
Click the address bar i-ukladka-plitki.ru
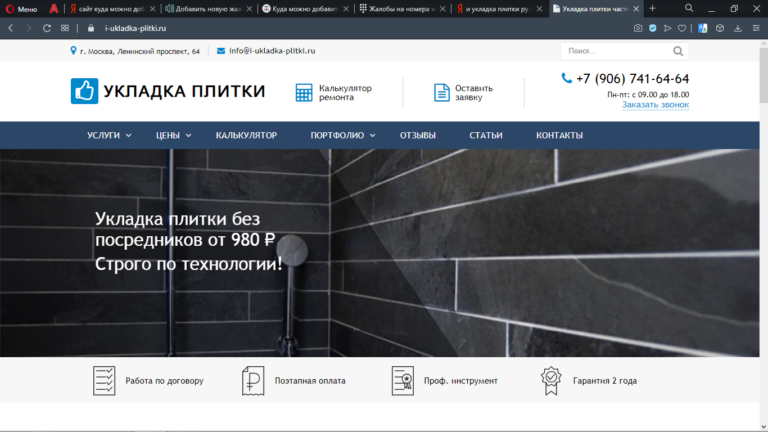[x=135, y=28]
